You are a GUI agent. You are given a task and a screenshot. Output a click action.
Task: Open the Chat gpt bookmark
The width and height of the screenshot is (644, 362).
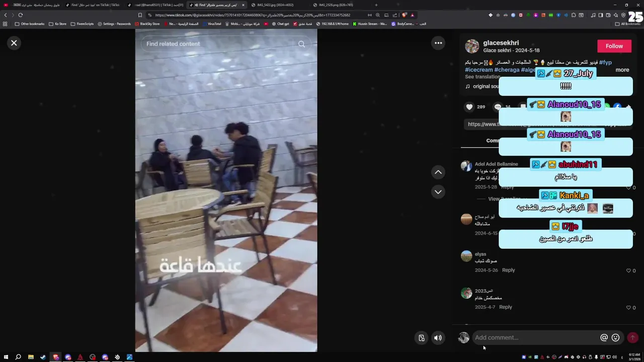pyautogui.click(x=281, y=24)
